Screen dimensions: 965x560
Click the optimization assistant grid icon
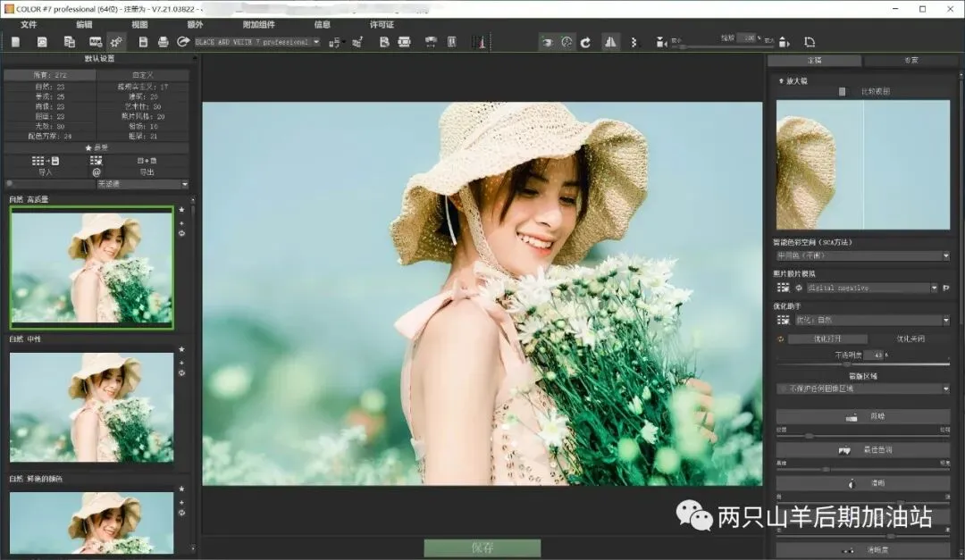[783, 320]
